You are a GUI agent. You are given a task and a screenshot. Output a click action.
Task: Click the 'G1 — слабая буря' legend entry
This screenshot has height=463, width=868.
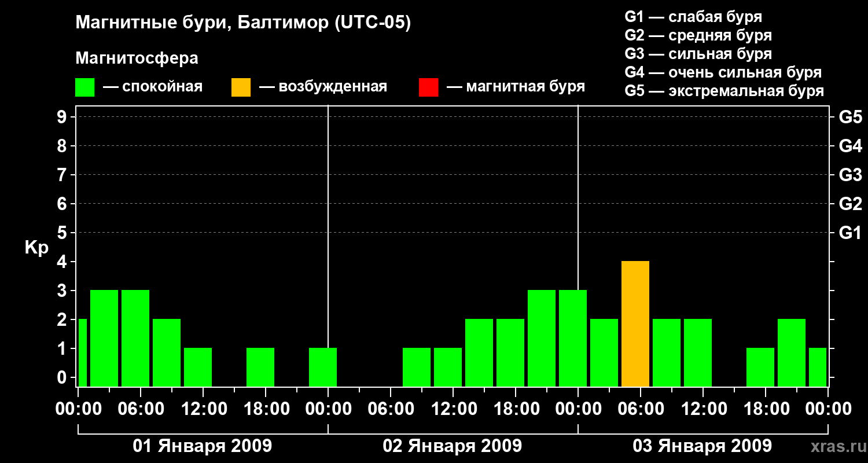pos(693,17)
